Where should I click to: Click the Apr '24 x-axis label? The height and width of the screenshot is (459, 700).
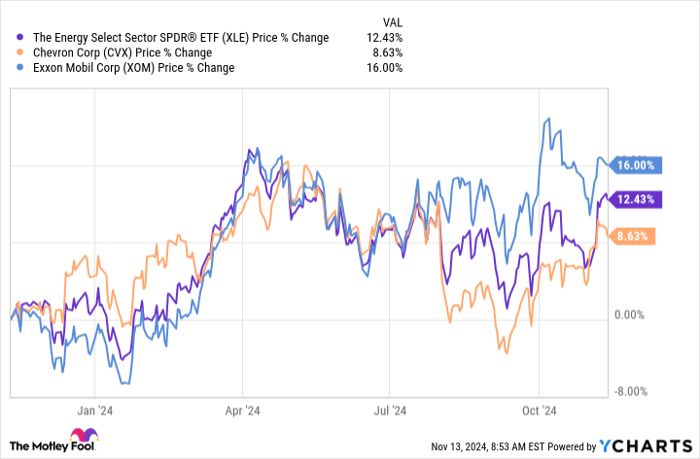pos(244,410)
